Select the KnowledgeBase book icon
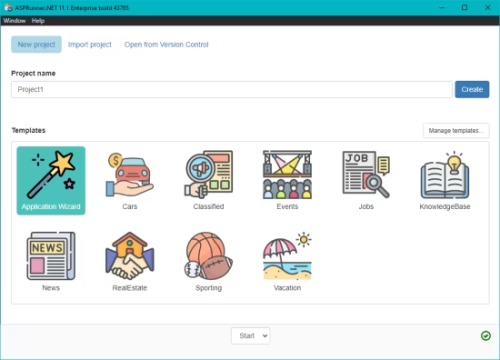The width and height of the screenshot is (500, 360). pos(445,174)
